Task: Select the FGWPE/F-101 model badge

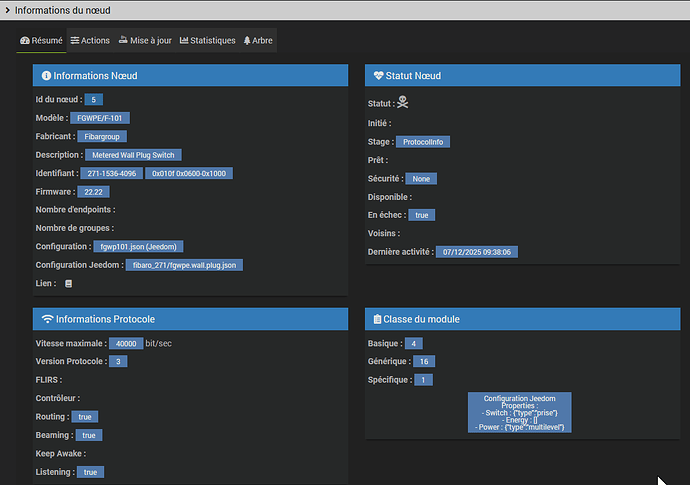Action: tap(105, 118)
